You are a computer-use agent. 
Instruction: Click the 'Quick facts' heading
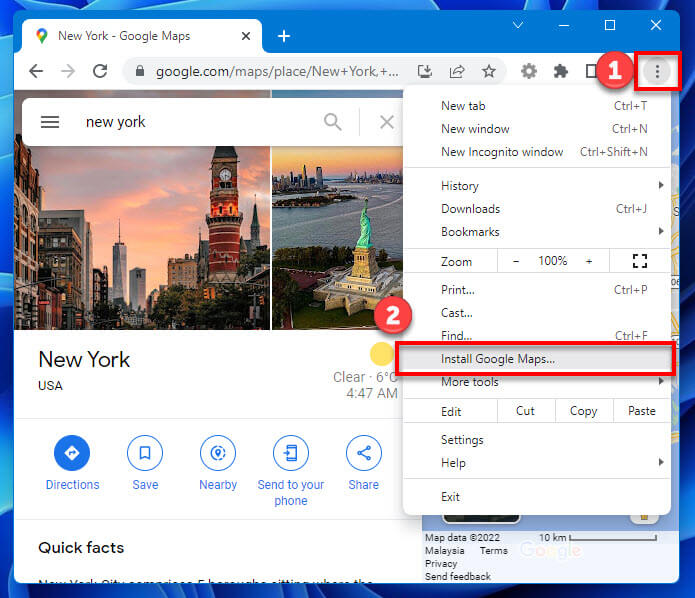(81, 547)
